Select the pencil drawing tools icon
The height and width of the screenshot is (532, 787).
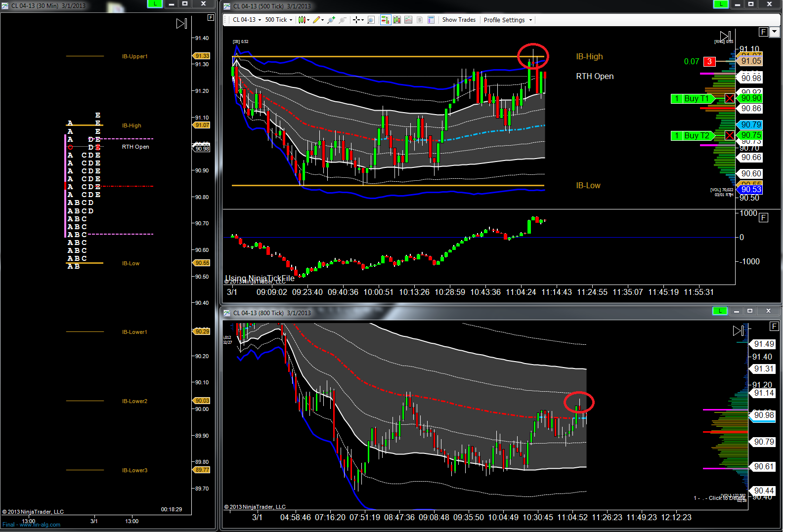316,20
